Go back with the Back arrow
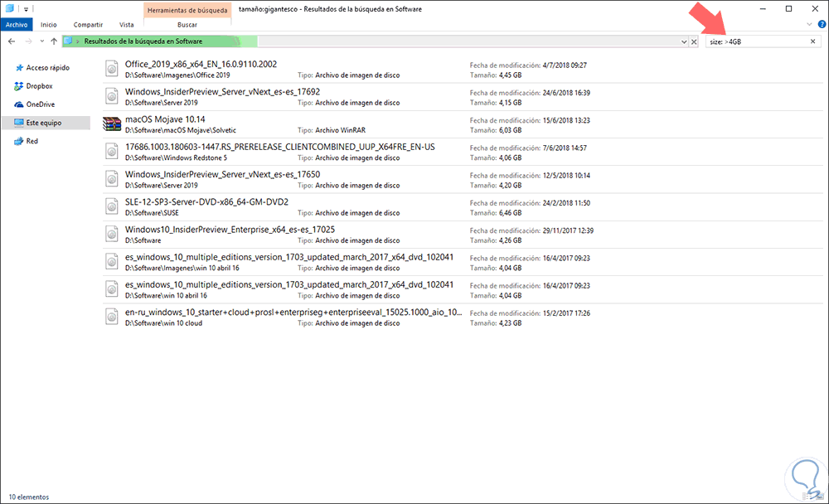Viewport: 829px width, 504px height. pos(12,41)
